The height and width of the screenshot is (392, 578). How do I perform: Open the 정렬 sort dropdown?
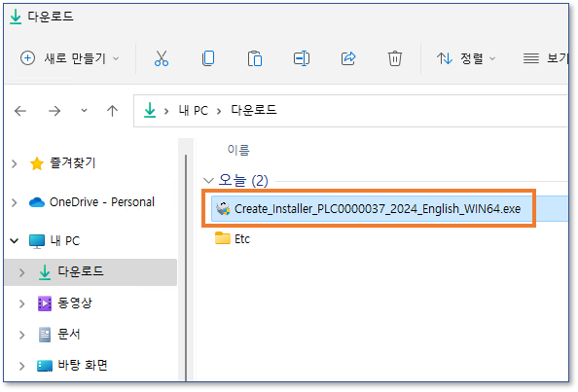coord(466,58)
